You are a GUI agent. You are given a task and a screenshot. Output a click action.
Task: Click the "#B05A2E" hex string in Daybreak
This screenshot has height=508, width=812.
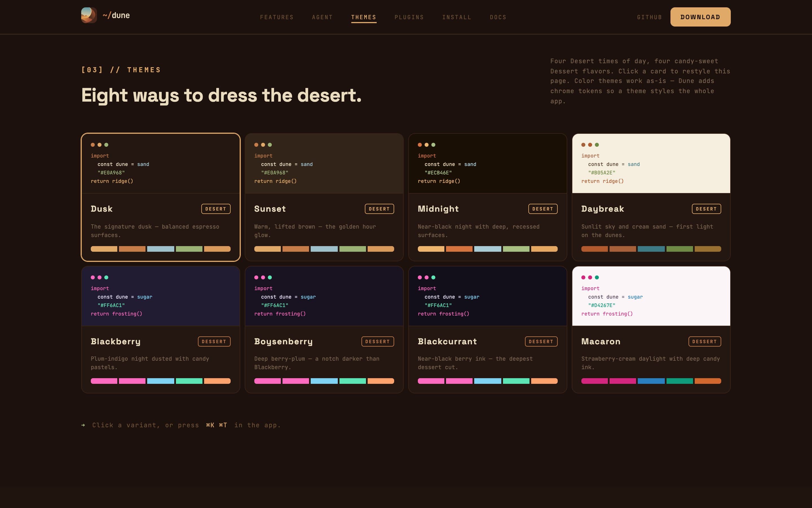(602, 173)
